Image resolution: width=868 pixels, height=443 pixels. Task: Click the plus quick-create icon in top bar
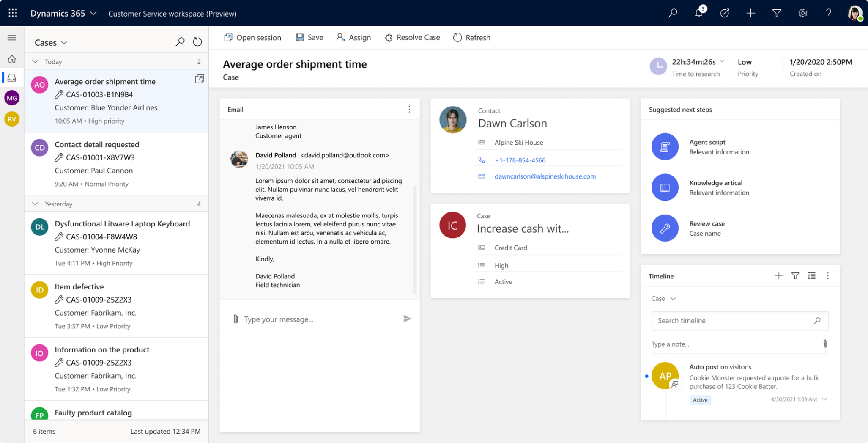click(750, 13)
